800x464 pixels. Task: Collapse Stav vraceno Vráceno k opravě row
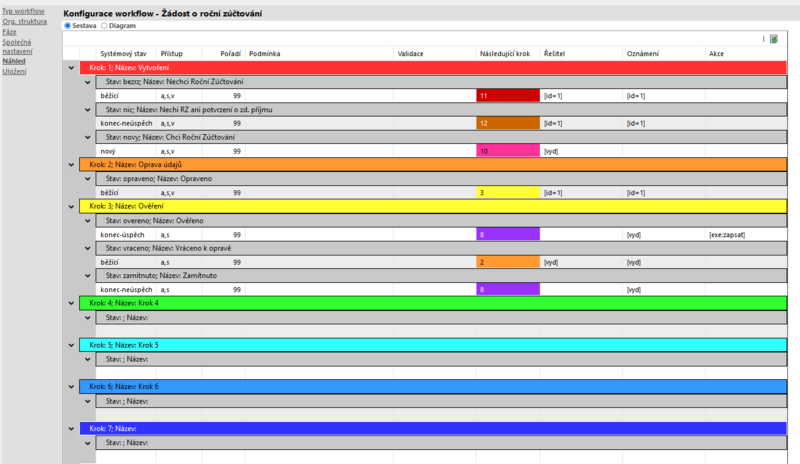click(x=88, y=248)
